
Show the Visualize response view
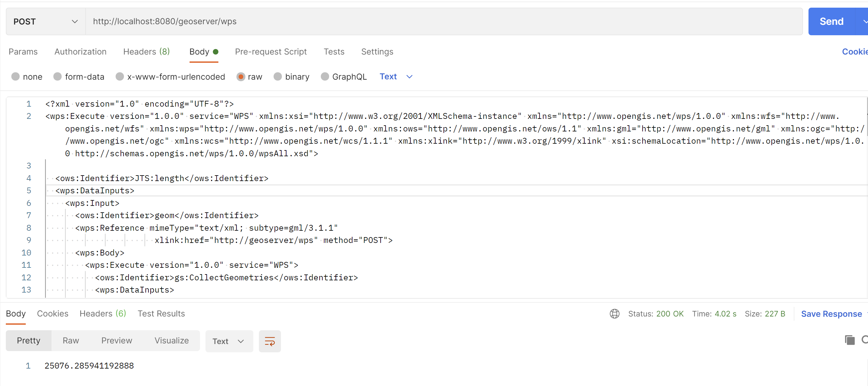click(171, 341)
